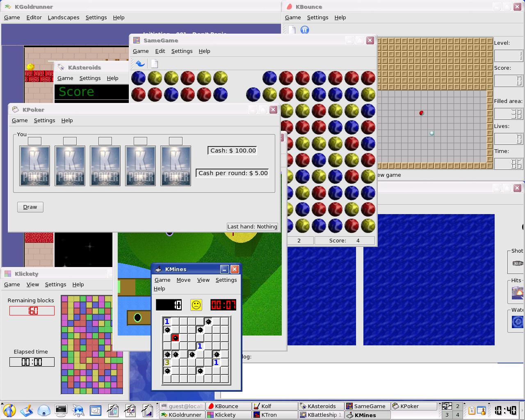Viewport: 525px width, 420px height.
Task: Click the 10:40 panel clock
Action: (x=506, y=411)
